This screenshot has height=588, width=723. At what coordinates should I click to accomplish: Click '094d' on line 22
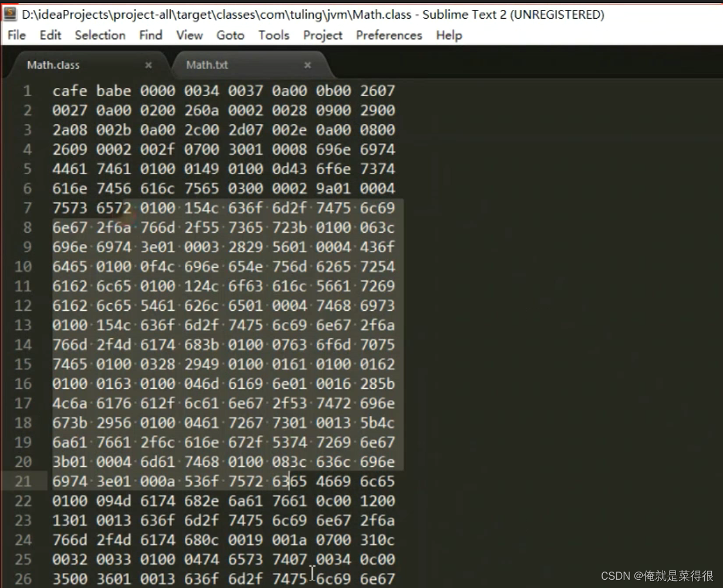coord(114,501)
